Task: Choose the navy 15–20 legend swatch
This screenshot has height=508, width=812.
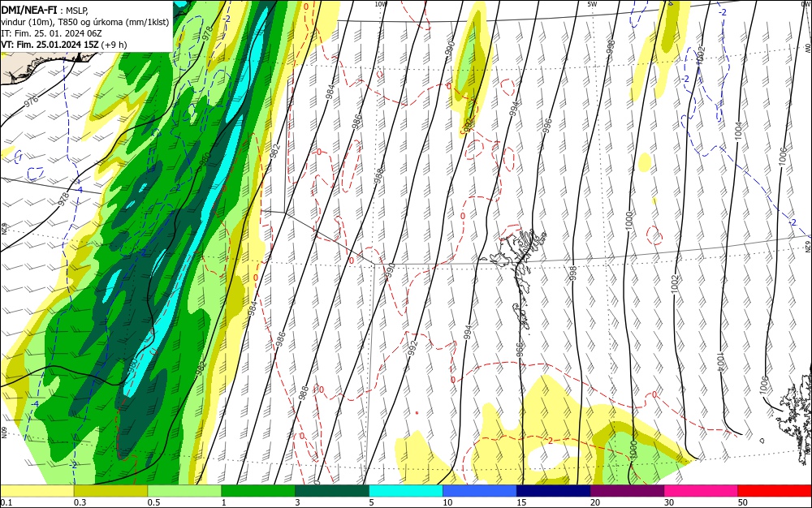Action: (554, 491)
